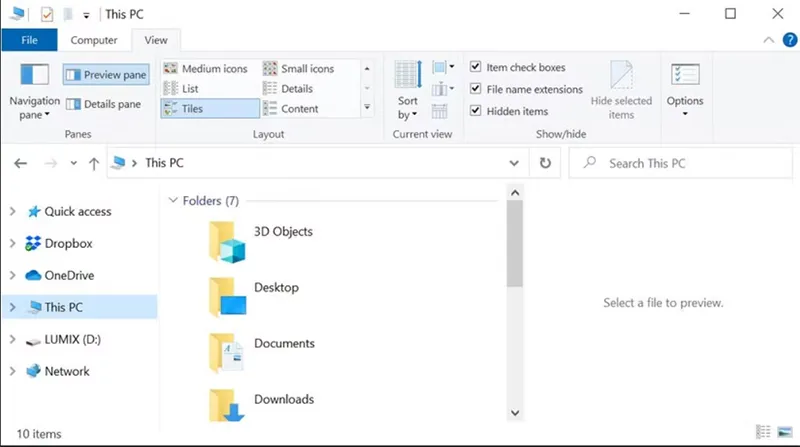Viewport: 800px width, 447px height.
Task: Open Help via the question mark icon
Action: click(790, 40)
